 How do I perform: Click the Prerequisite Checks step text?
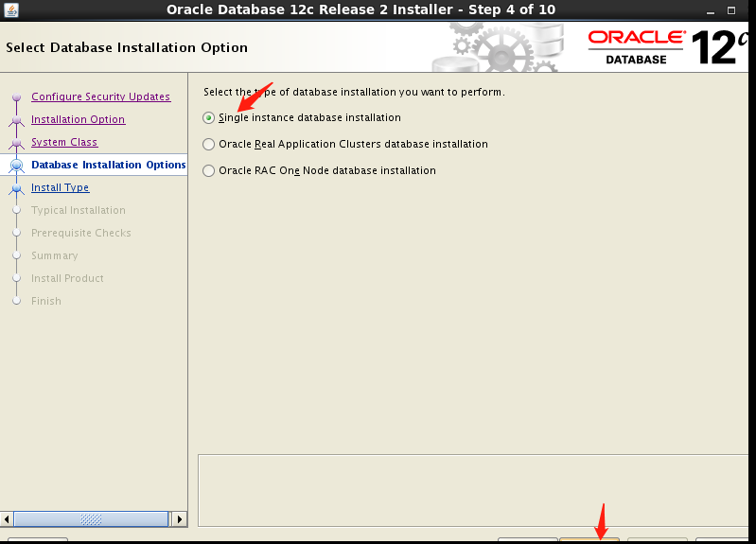[81, 233]
